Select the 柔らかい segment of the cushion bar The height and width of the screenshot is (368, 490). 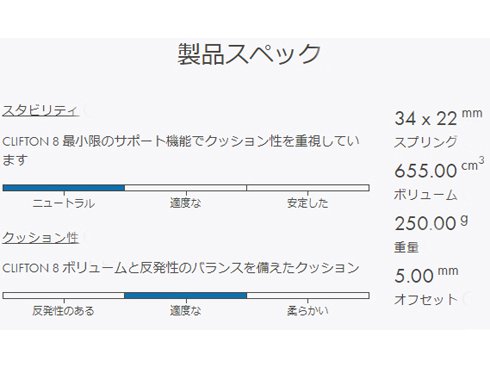(x=308, y=295)
